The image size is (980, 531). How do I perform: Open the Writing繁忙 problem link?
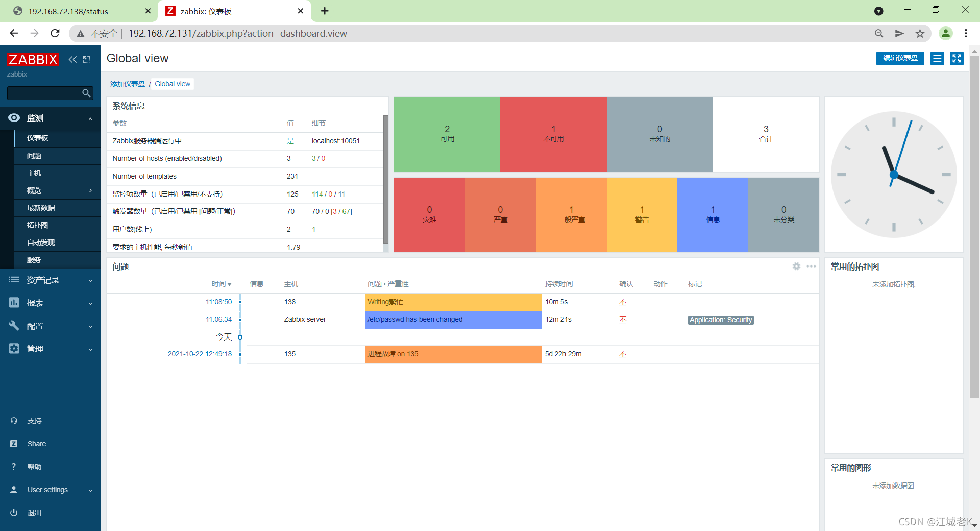(385, 302)
